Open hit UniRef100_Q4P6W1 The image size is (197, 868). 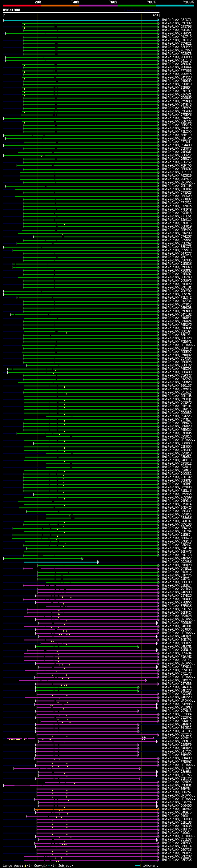point(176,152)
